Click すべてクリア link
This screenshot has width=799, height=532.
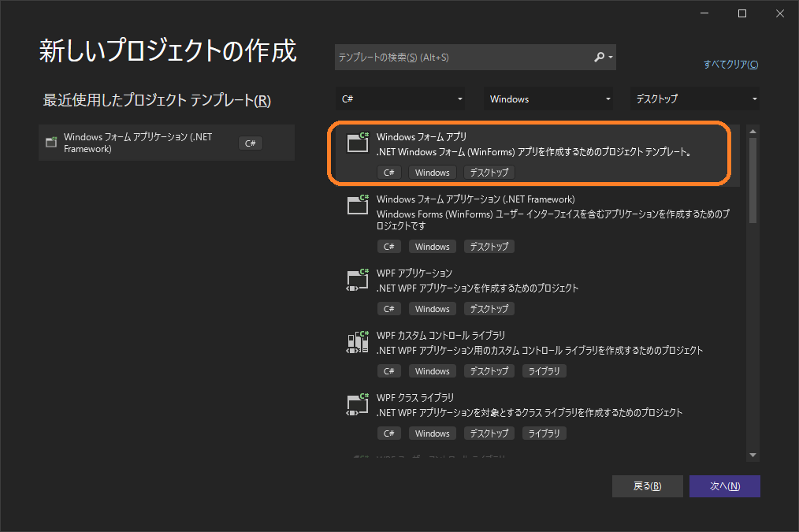point(730,64)
